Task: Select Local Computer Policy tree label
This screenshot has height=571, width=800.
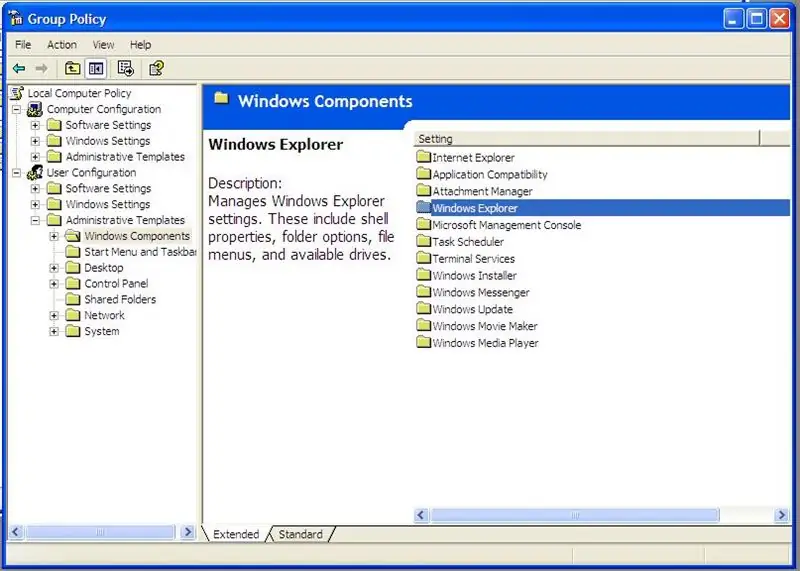Action: pos(79,93)
